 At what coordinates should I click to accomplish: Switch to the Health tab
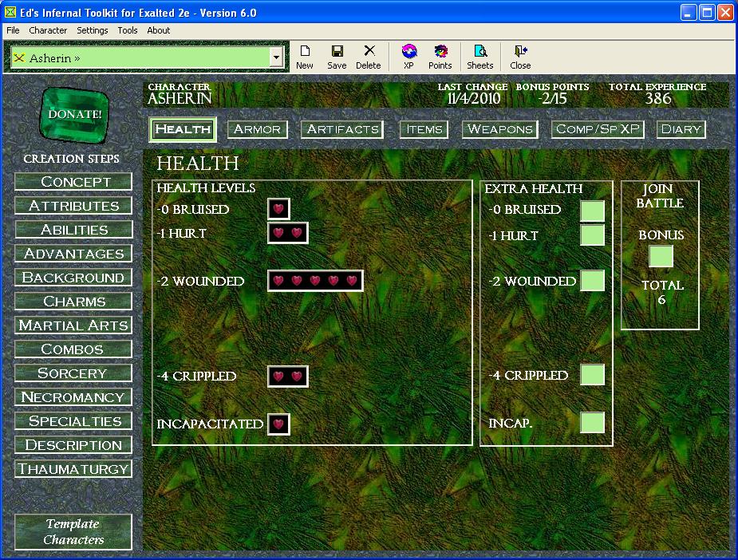[183, 129]
